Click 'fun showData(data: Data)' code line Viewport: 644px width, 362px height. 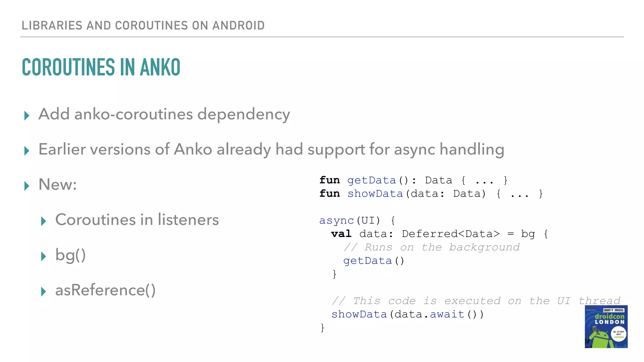pos(431,194)
